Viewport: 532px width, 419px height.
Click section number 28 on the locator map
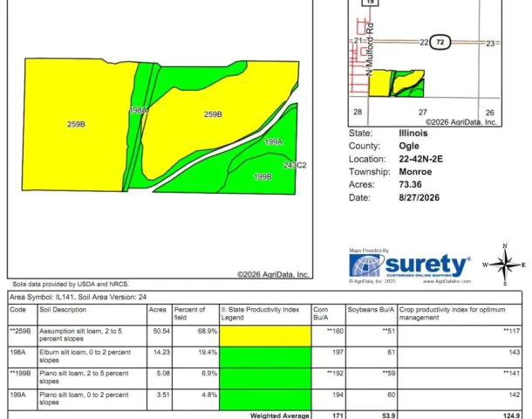point(358,112)
